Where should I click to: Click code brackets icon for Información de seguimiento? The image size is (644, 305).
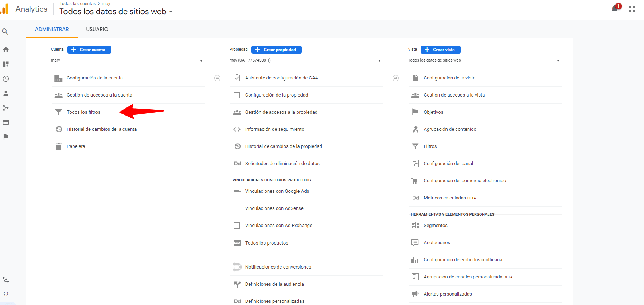point(237,129)
